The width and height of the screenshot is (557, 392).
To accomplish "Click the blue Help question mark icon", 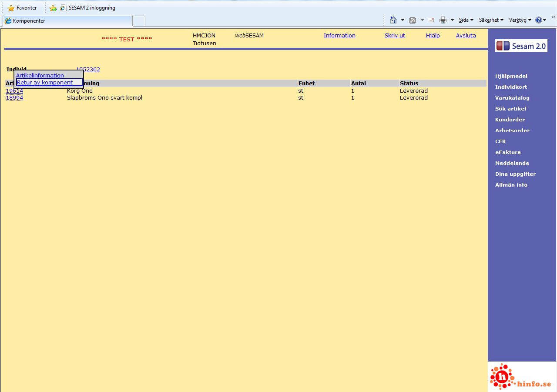I will [x=539, y=20].
